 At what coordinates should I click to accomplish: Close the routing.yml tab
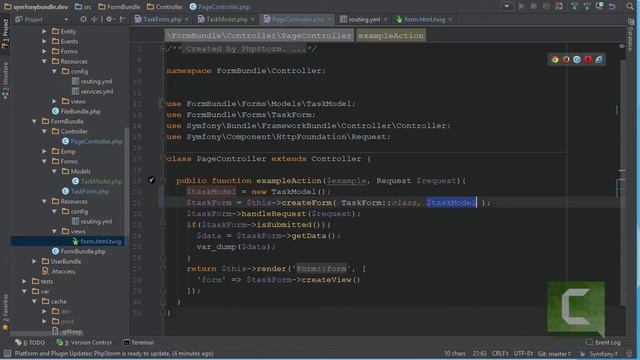[385, 19]
